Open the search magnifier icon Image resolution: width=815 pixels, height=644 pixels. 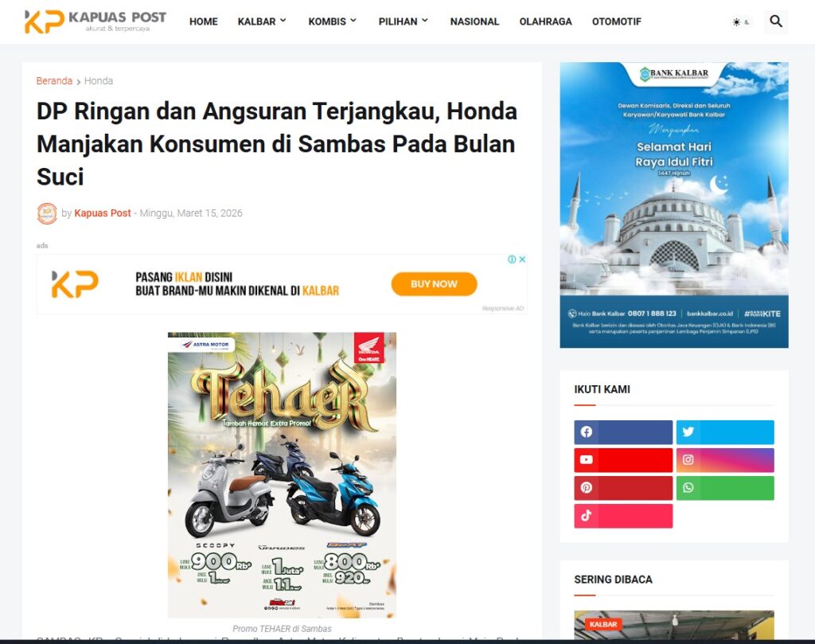775,21
